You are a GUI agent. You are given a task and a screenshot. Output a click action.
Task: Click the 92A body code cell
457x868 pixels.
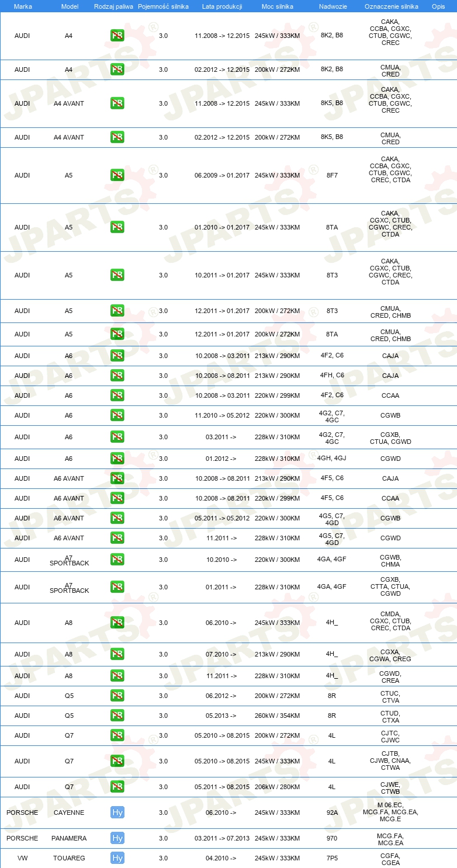(332, 813)
